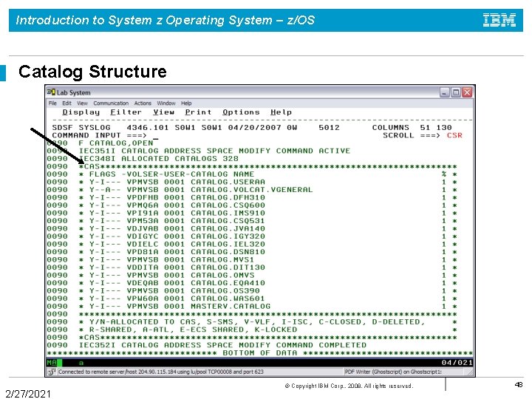Click the IBM logo in slide header
This screenshot has width=532, height=399.
499,20
